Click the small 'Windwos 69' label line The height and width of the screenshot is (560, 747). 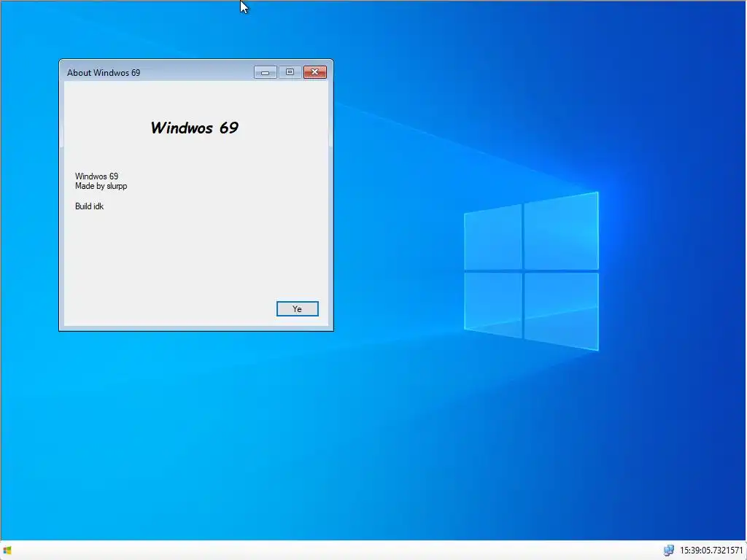click(x=97, y=176)
